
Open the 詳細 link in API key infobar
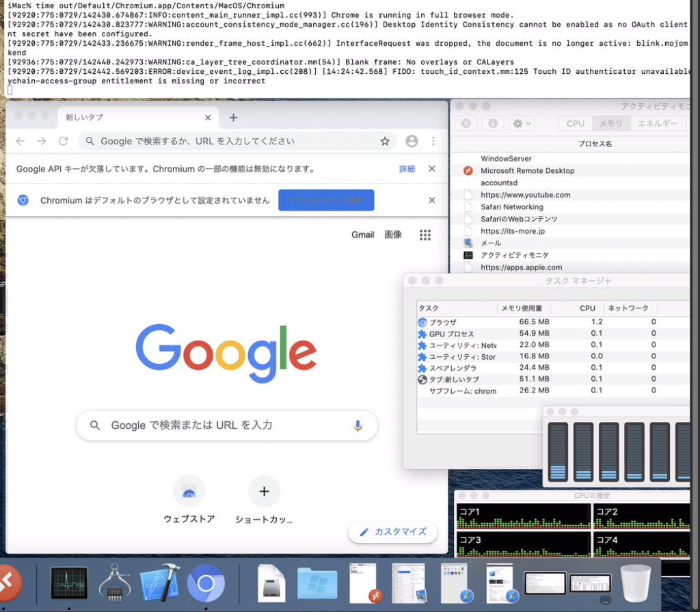coord(407,169)
